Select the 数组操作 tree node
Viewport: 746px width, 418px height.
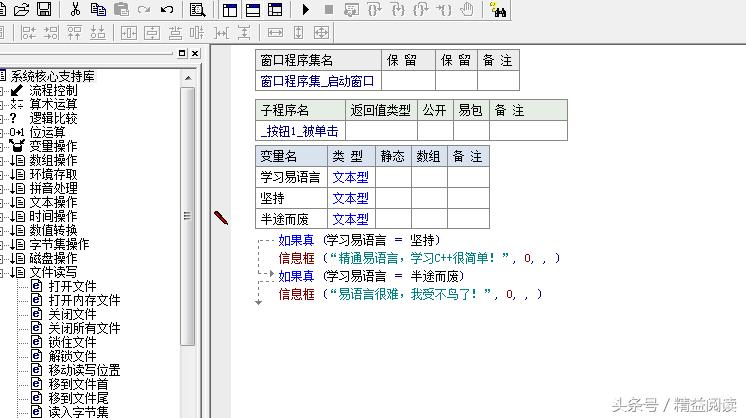tap(53, 160)
